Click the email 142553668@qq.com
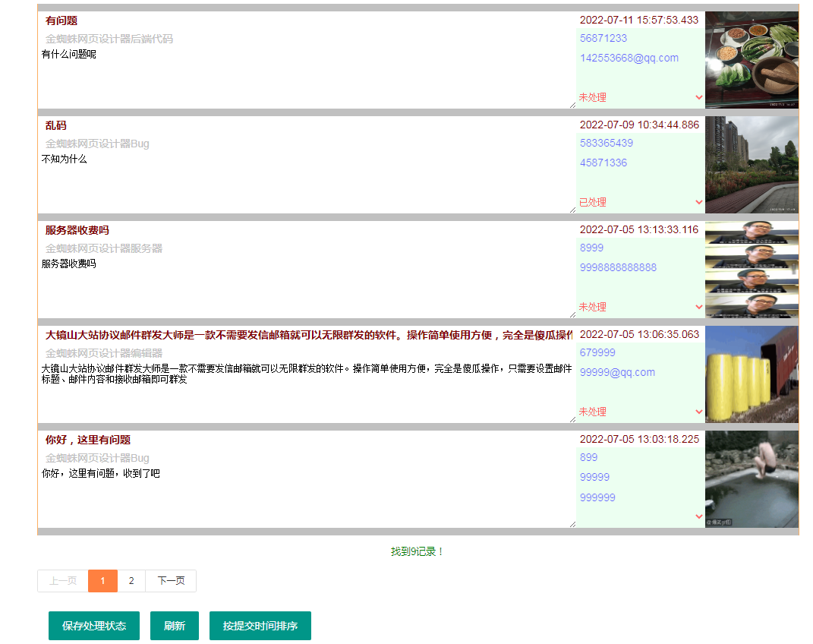 [x=629, y=58]
